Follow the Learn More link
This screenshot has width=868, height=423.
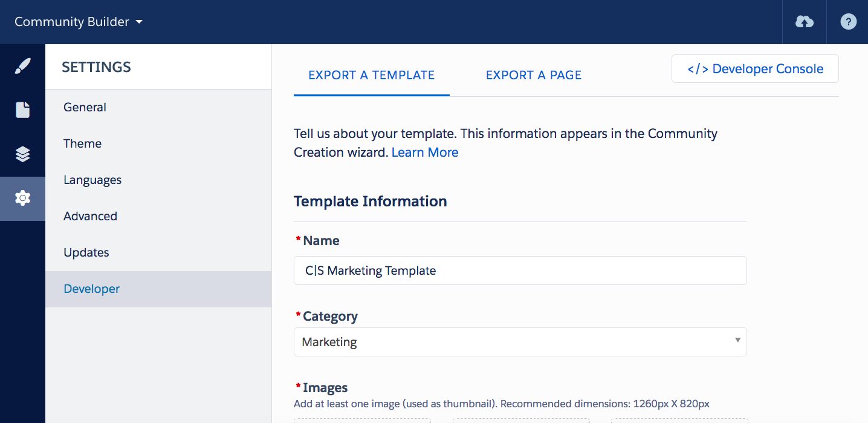[x=425, y=152]
